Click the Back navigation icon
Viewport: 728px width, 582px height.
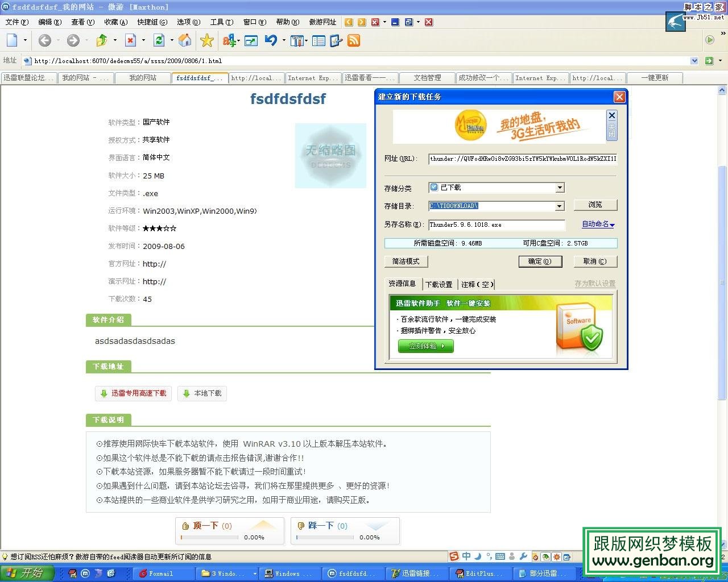pyautogui.click(x=44, y=40)
